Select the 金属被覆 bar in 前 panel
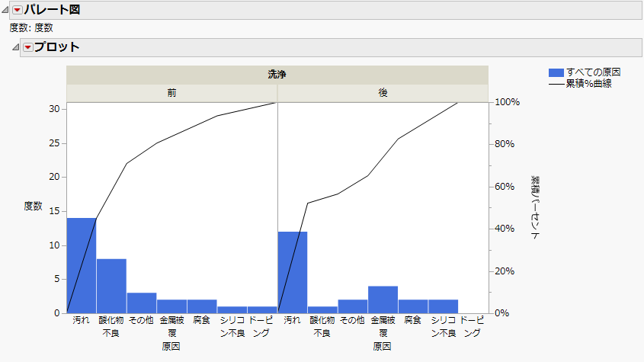Screen dimensions: 644x362 click(171, 306)
